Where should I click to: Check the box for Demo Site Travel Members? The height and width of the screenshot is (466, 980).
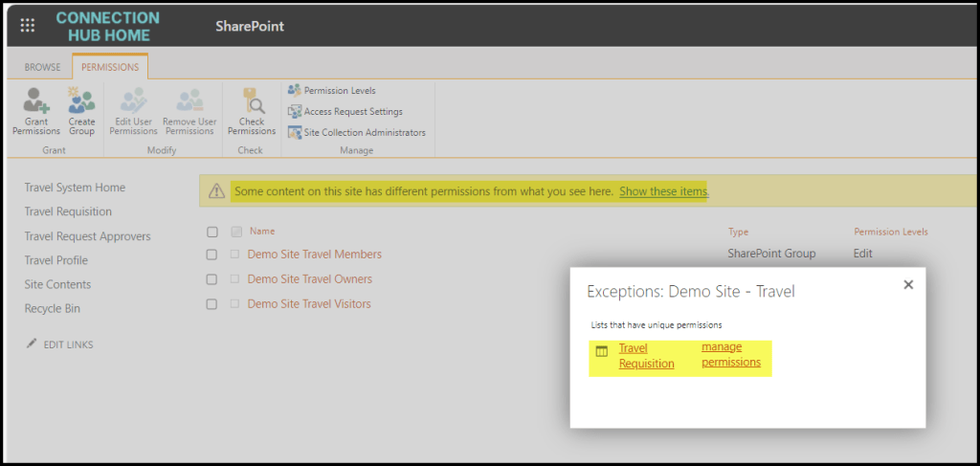coord(212,255)
